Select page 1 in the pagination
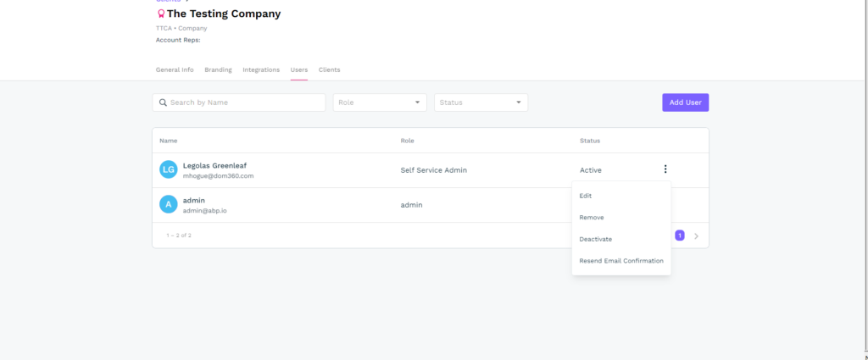Screen dimensions: 868x360 point(680,235)
